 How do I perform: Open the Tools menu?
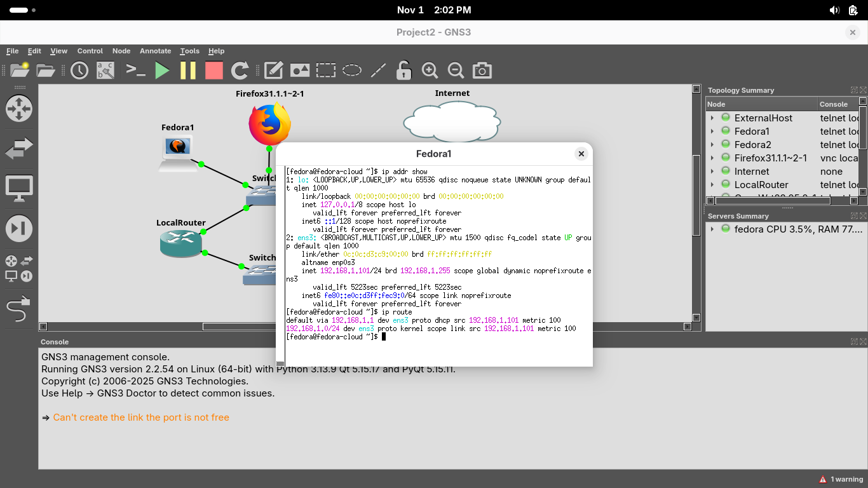coord(189,51)
